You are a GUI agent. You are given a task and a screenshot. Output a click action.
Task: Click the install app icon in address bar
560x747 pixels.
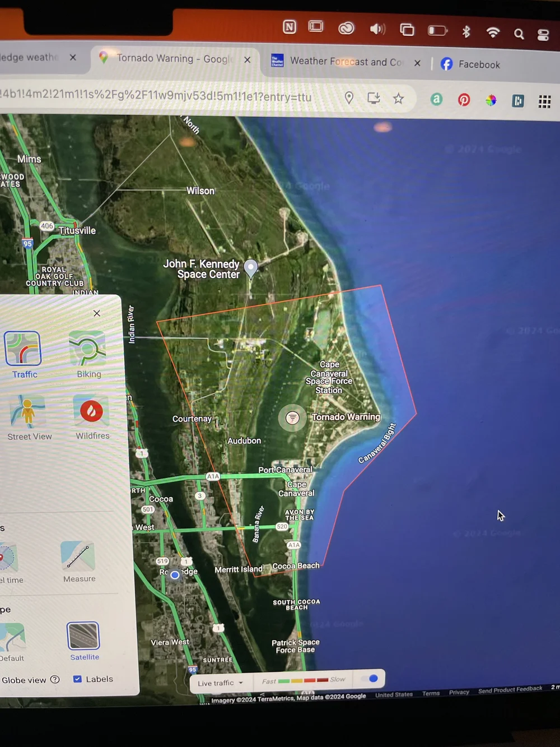point(374,99)
